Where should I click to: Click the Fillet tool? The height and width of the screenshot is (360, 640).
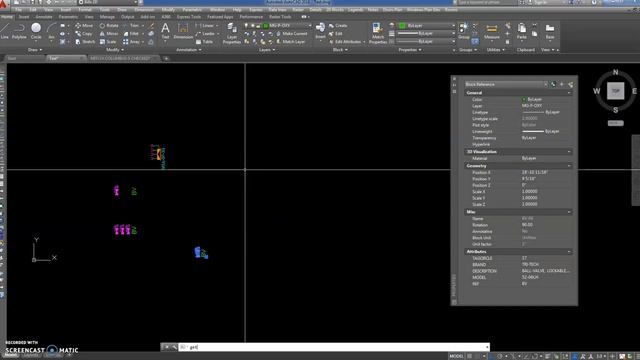131,33
